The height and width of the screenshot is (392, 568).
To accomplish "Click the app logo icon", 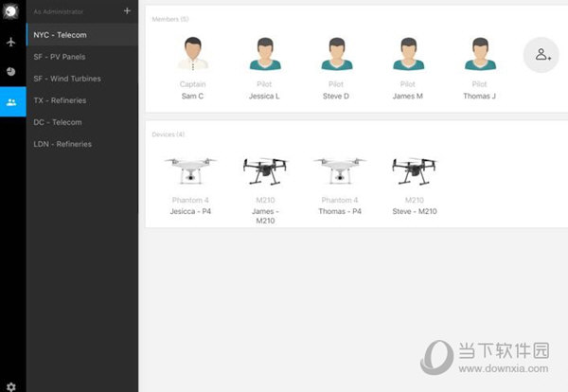I will [10, 11].
